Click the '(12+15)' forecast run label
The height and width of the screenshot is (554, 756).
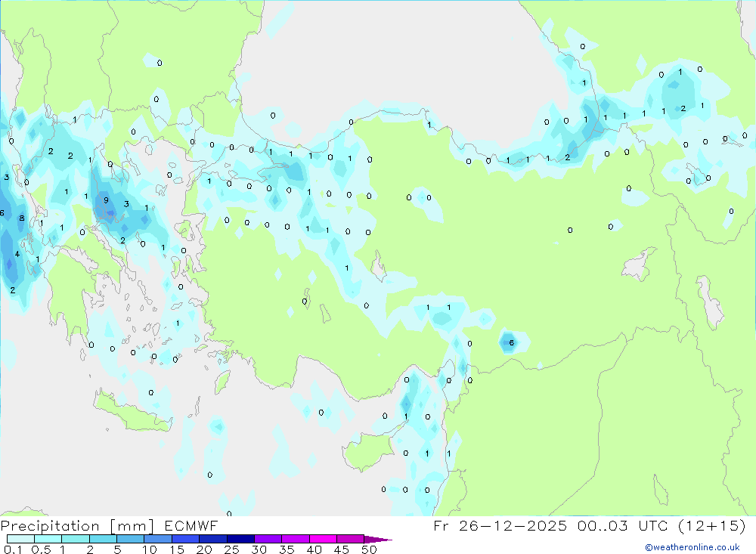[x=711, y=525]
